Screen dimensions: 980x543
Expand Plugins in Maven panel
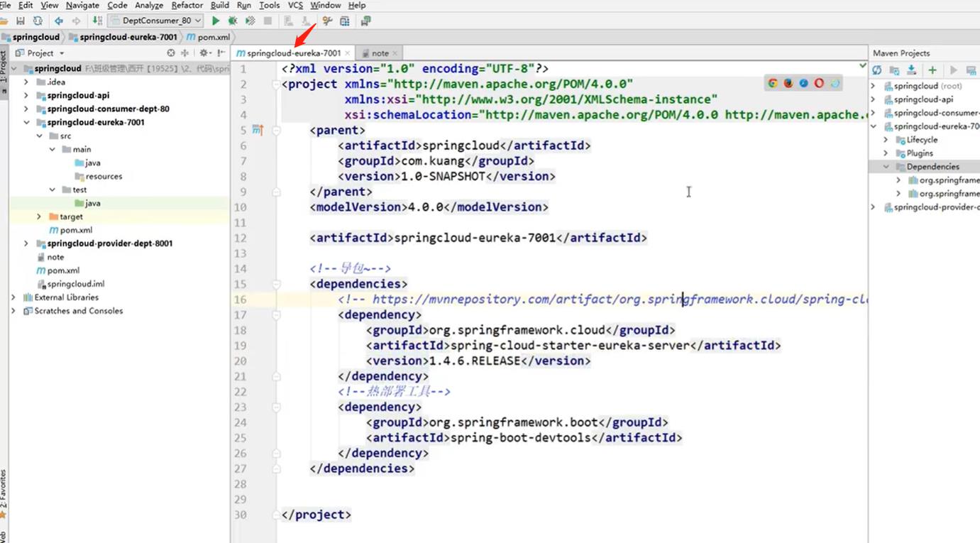click(x=886, y=153)
